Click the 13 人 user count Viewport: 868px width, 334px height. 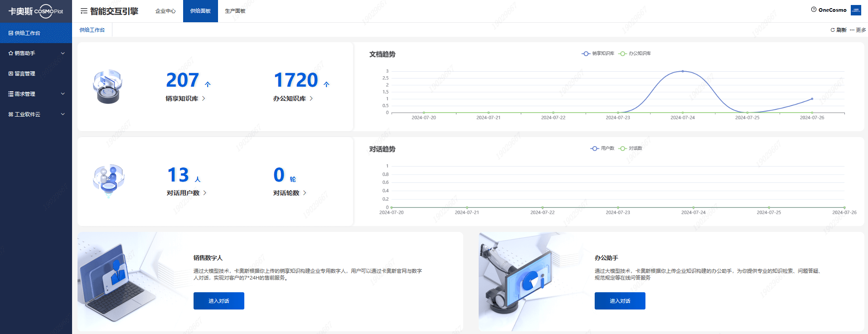click(x=184, y=175)
